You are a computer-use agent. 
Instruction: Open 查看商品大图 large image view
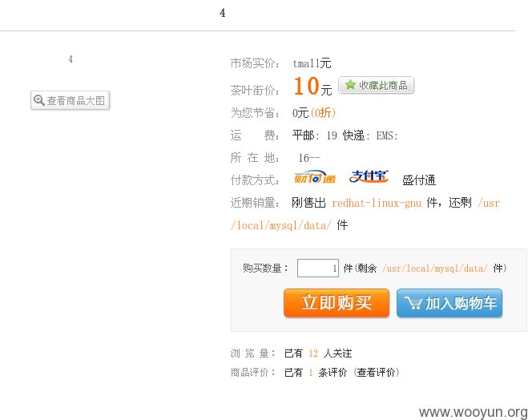click(70, 100)
